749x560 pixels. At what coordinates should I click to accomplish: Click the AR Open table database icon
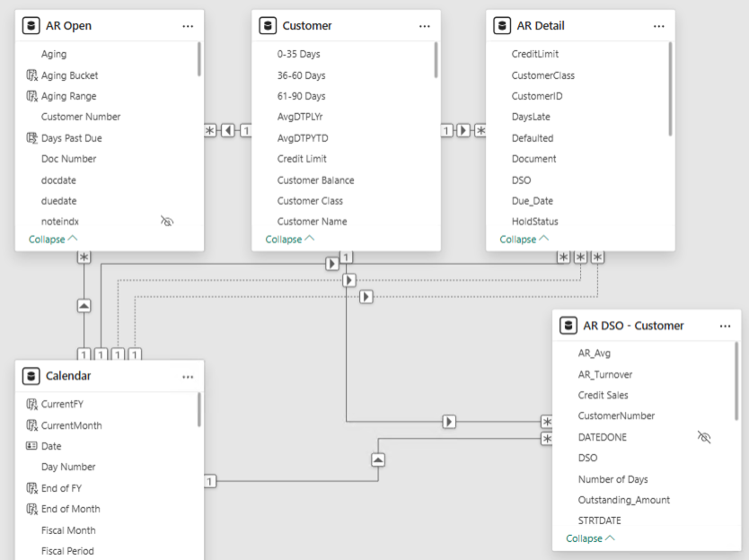(x=31, y=26)
